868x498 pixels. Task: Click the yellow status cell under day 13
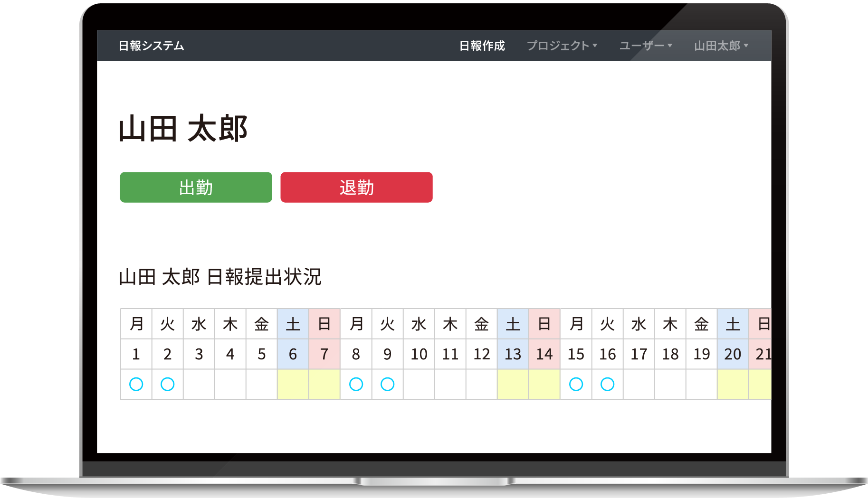(x=513, y=384)
